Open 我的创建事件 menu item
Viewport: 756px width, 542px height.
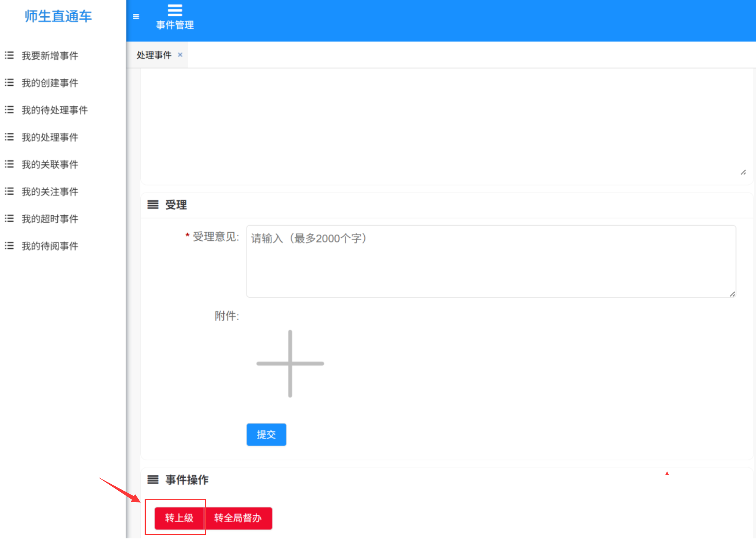[x=50, y=83]
